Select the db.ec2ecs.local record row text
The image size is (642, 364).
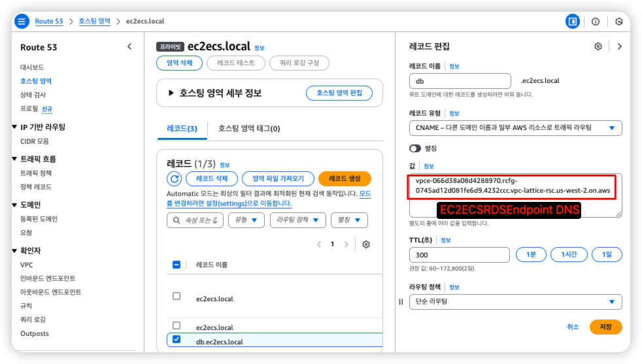coord(220,342)
